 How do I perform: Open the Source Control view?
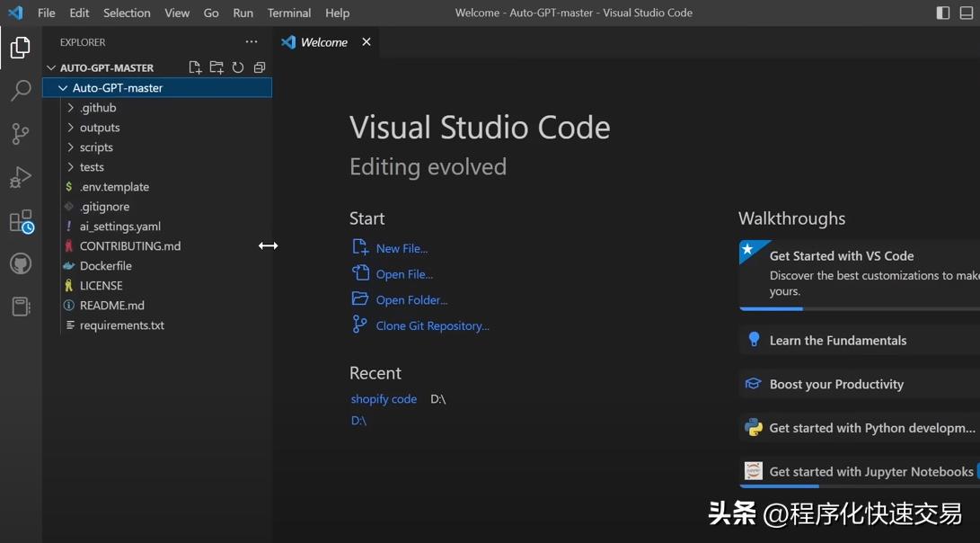20,134
